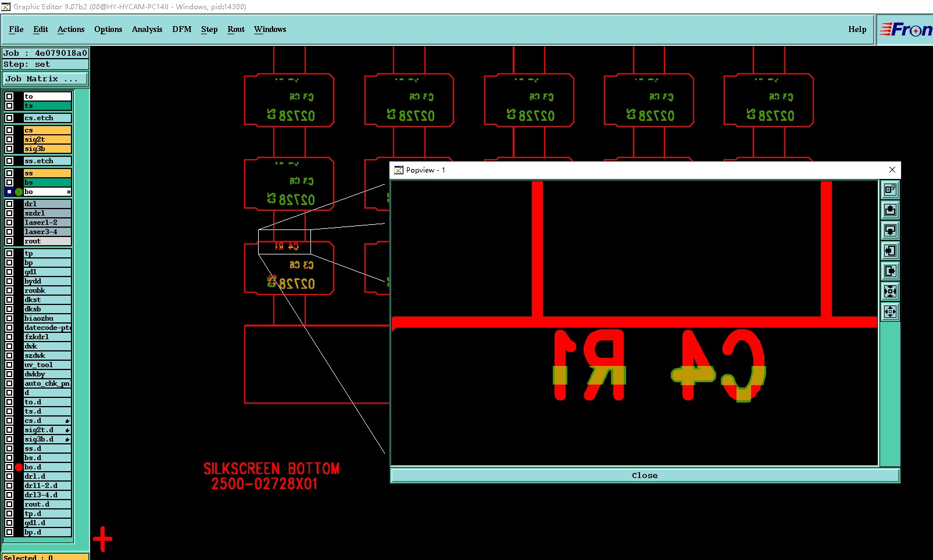Click the top Popview size-toggle icon
Image resolution: width=933 pixels, height=560 pixels.
890,189
